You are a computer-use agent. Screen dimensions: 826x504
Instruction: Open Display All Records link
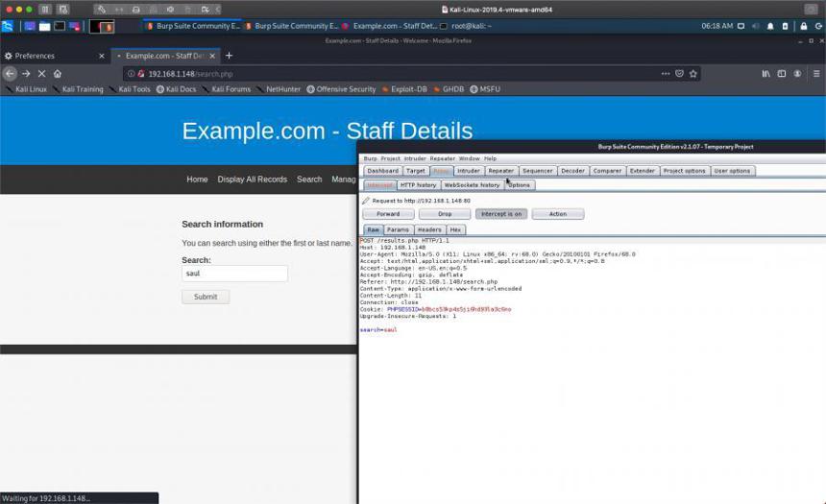click(x=253, y=180)
